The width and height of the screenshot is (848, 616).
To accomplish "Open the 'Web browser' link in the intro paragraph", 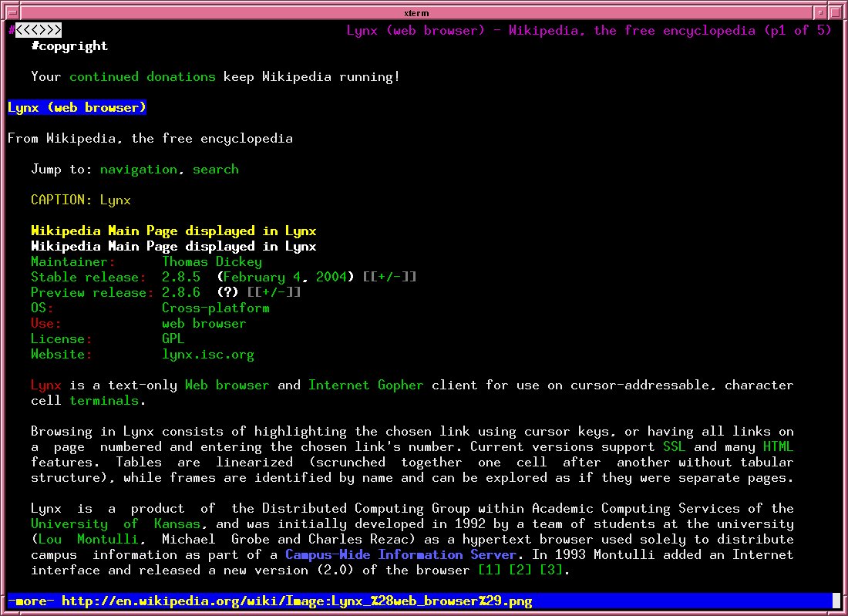I will click(x=227, y=385).
